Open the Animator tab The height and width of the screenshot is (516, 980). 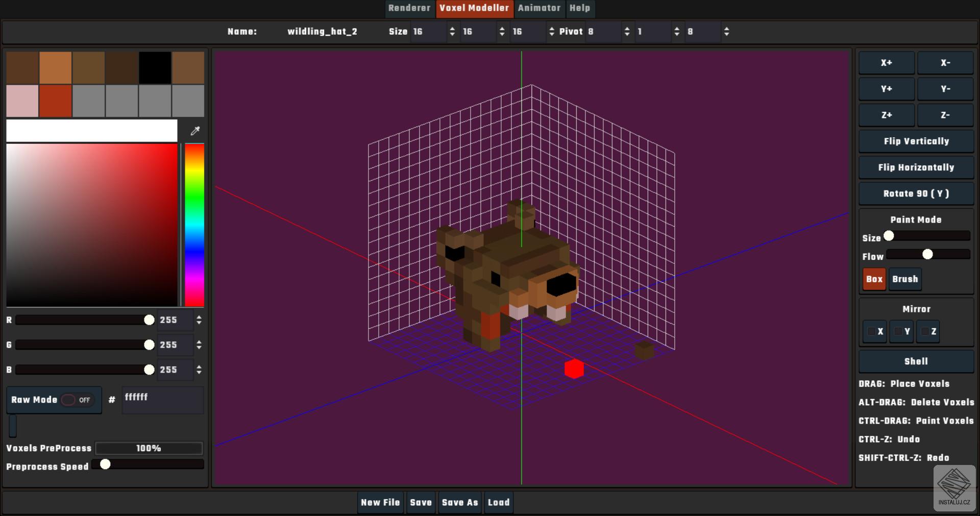[x=539, y=8]
